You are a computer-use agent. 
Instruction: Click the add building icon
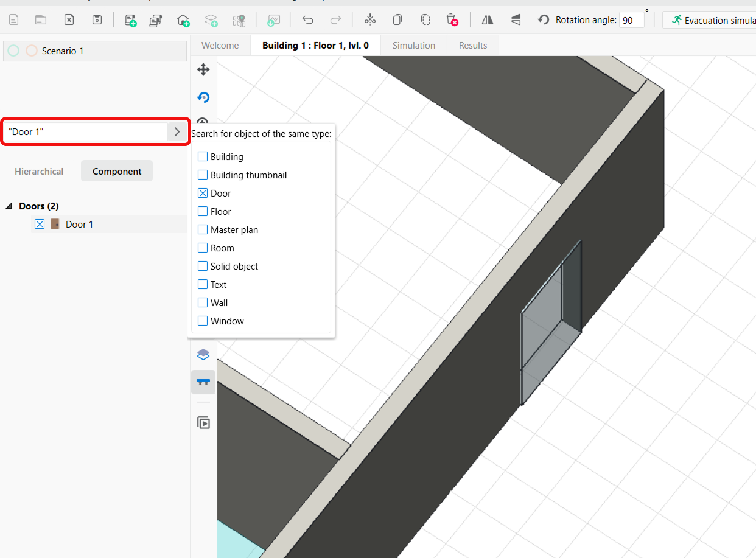pos(183,20)
